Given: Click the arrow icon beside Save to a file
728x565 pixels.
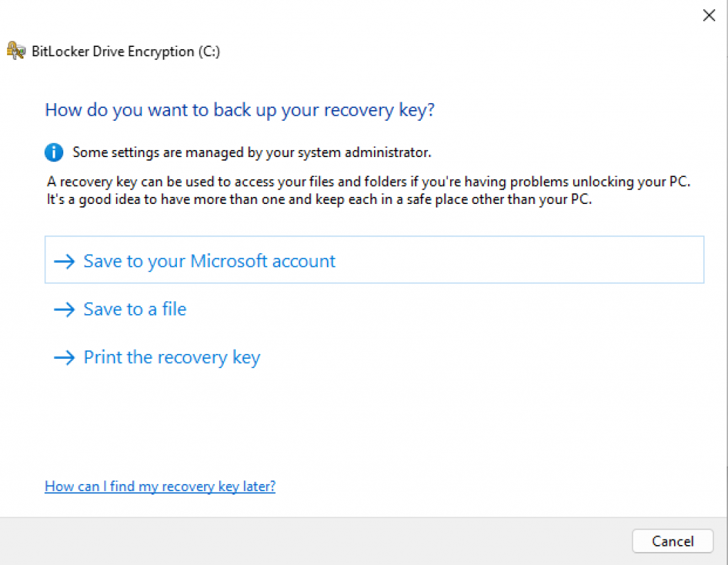Looking at the screenshot, I should coord(65,310).
